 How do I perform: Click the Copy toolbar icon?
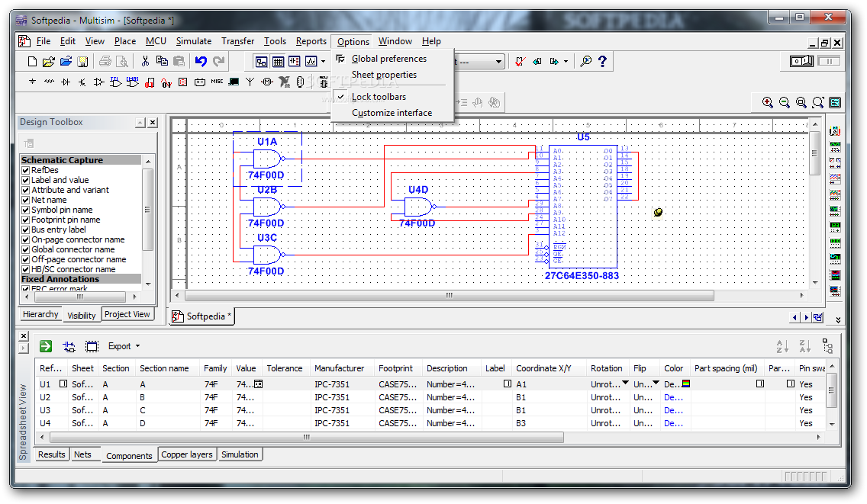click(x=162, y=61)
